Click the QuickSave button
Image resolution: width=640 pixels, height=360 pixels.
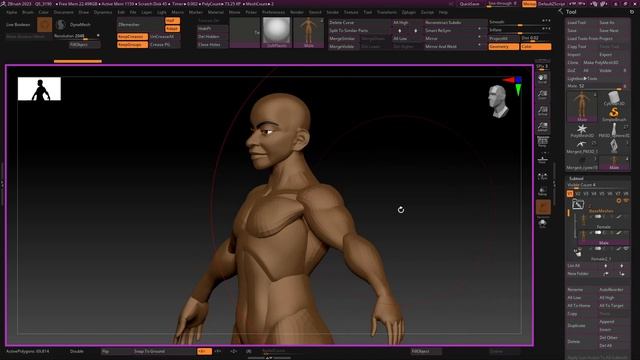[469, 4]
